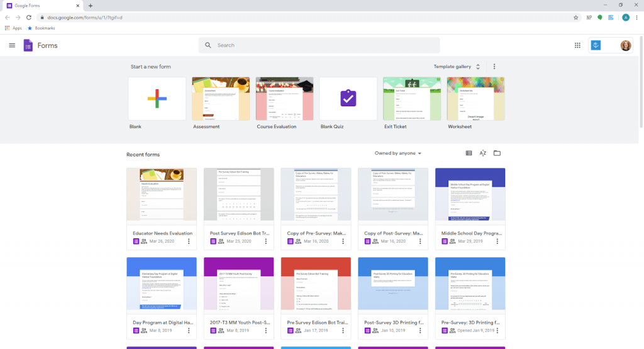This screenshot has width=644, height=349.
Task: Open more options for Post Survey Edison Bot
Action: (266, 241)
